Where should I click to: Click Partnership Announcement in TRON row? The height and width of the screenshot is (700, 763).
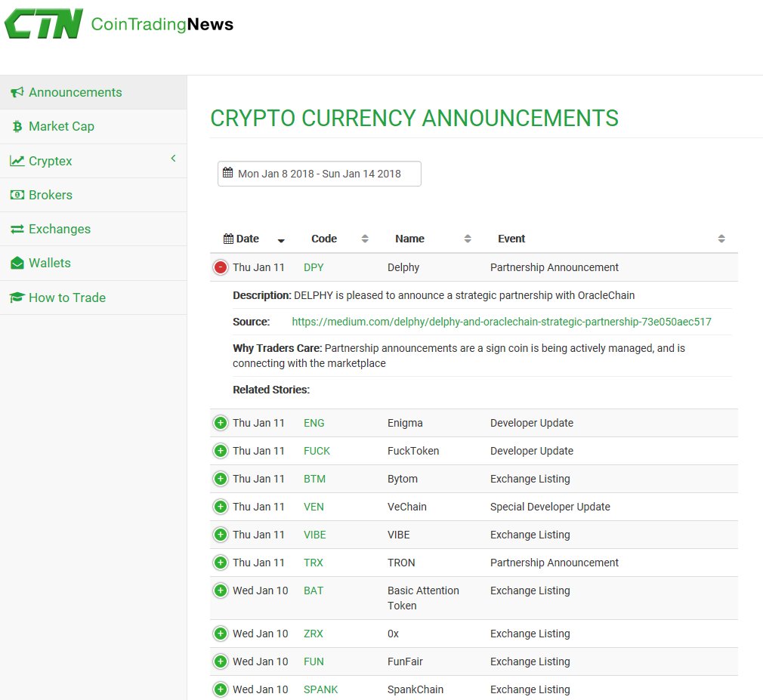(x=554, y=563)
